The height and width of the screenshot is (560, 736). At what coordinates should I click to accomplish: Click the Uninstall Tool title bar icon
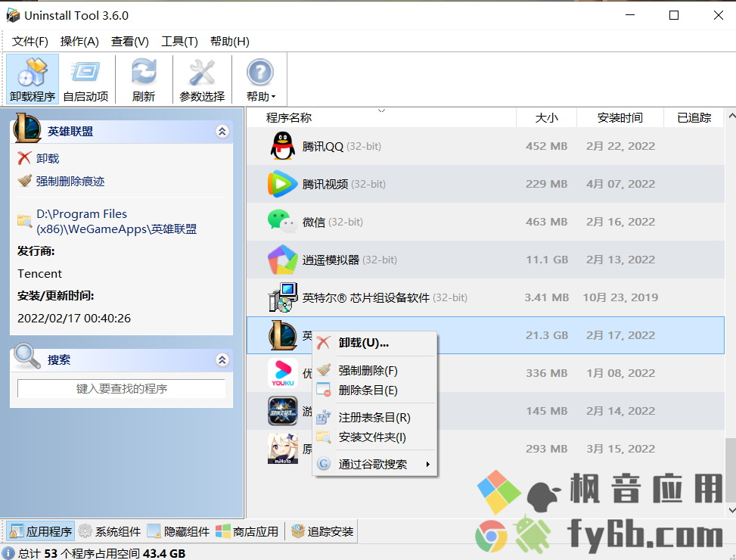(x=13, y=15)
